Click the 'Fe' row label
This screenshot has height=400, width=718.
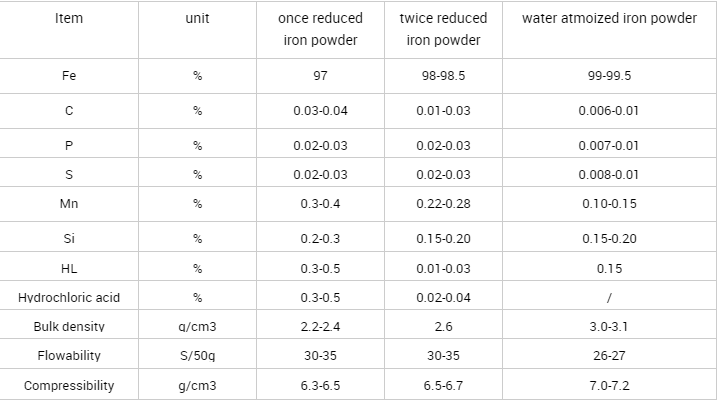pos(69,75)
